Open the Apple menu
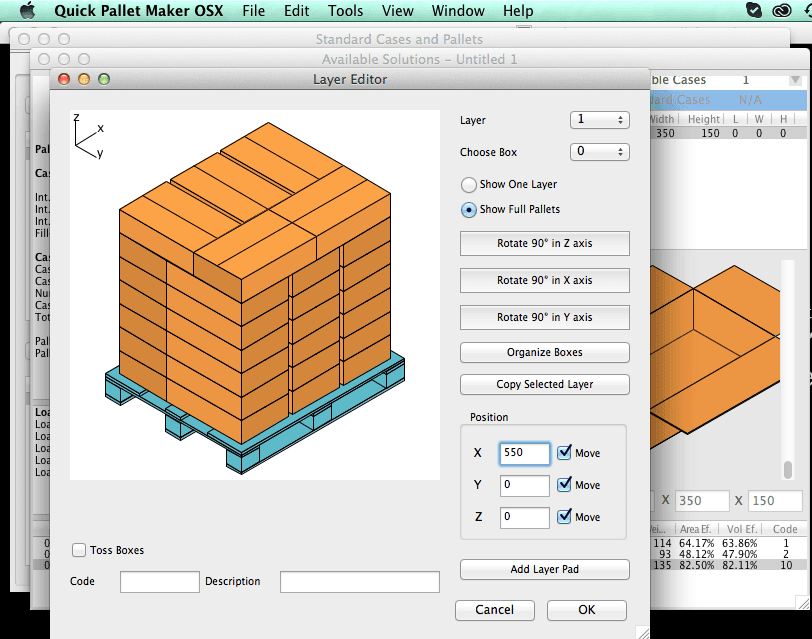 click(x=27, y=11)
